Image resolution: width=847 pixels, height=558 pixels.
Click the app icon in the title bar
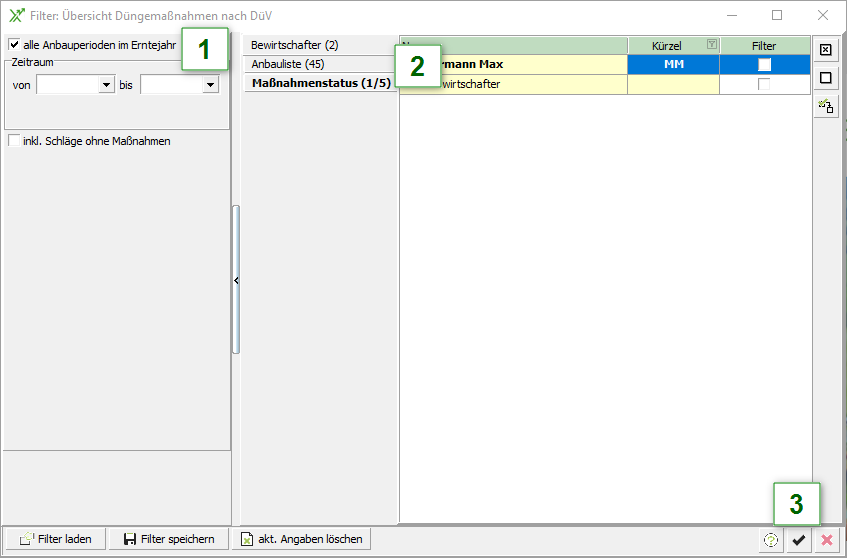(x=16, y=16)
